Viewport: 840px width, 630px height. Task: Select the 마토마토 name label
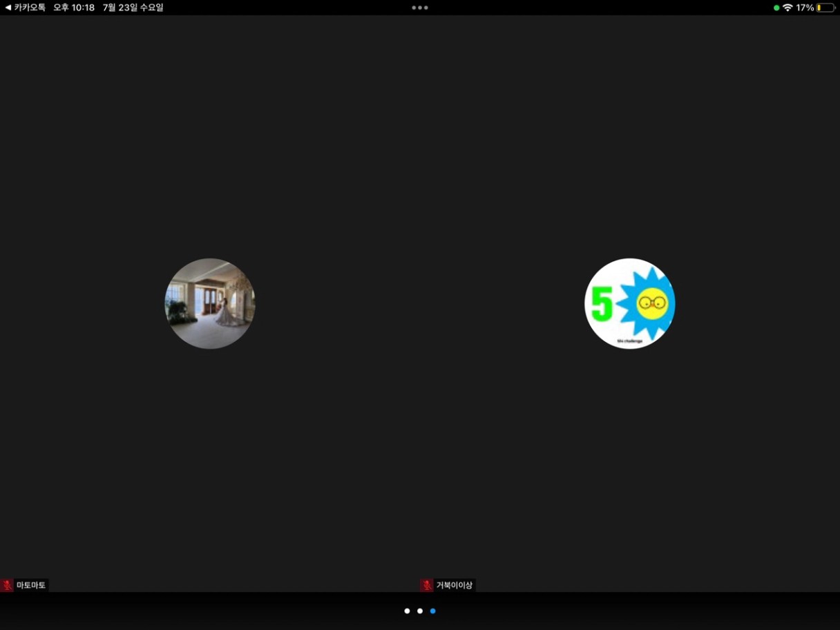31,585
